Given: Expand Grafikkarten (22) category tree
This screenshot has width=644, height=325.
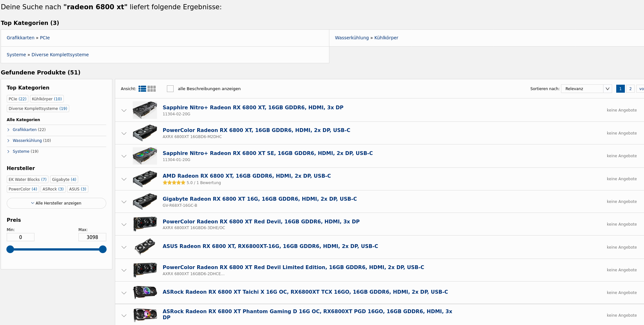Looking at the screenshot, I should (x=8, y=130).
